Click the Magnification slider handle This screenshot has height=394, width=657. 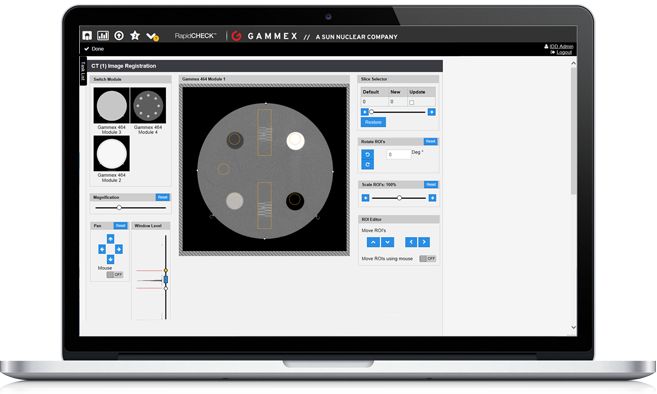coord(119,207)
